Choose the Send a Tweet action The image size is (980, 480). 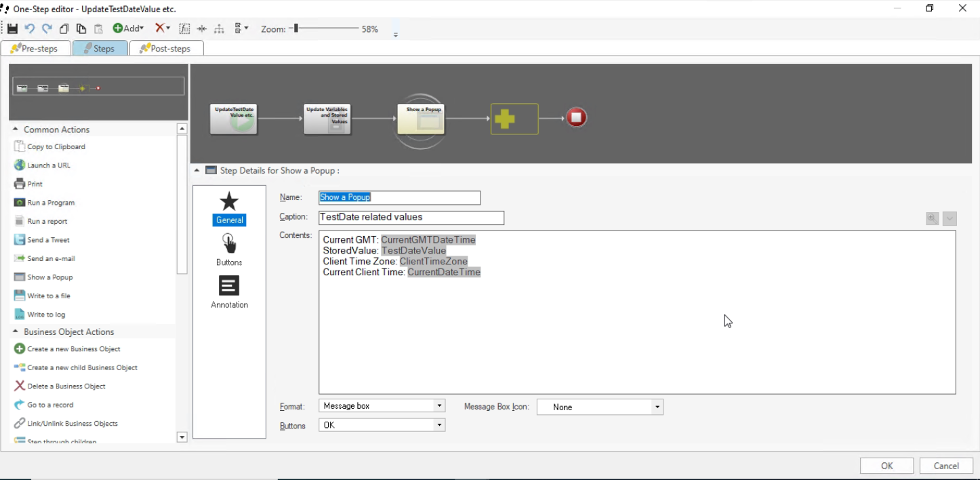[x=47, y=239]
